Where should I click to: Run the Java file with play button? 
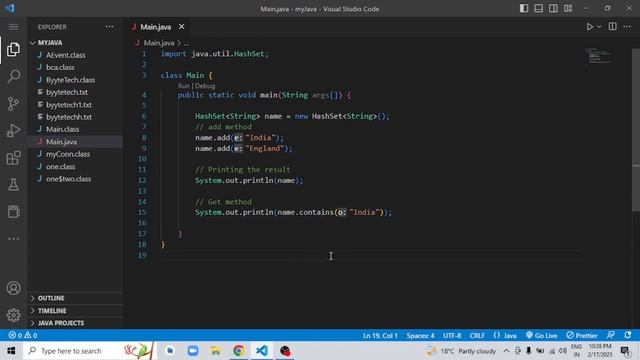pos(589,27)
